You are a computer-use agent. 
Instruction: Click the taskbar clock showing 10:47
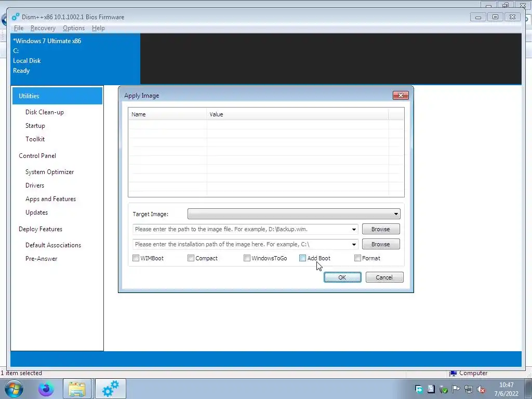(506, 389)
